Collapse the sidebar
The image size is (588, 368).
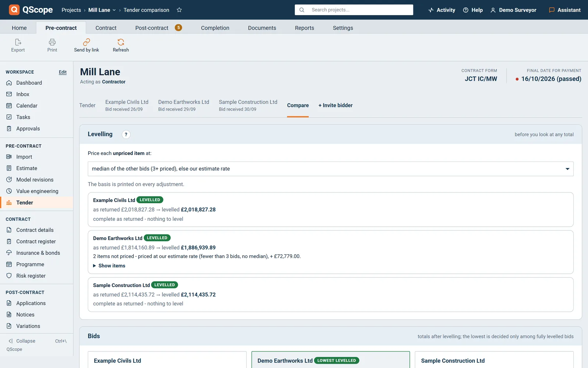tap(37, 341)
